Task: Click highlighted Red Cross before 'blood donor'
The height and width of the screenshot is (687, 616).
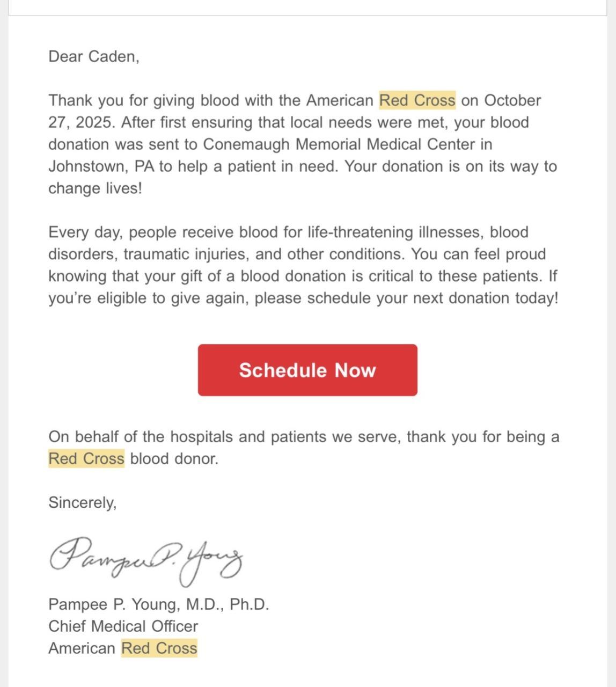Action: point(86,459)
